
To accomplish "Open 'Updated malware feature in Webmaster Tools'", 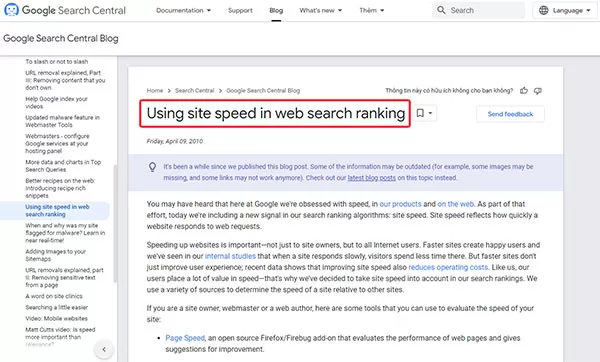I will (62, 121).
